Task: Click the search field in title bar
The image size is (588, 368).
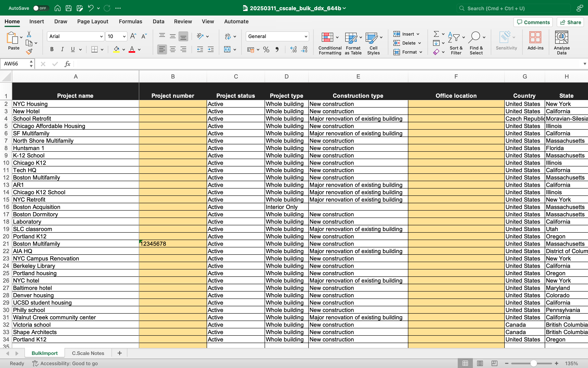Action: 514,8
